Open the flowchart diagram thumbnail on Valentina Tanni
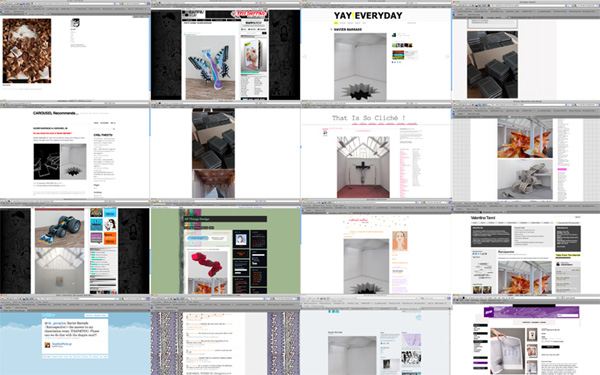Viewport: 600px width, 375px height. [x=483, y=272]
